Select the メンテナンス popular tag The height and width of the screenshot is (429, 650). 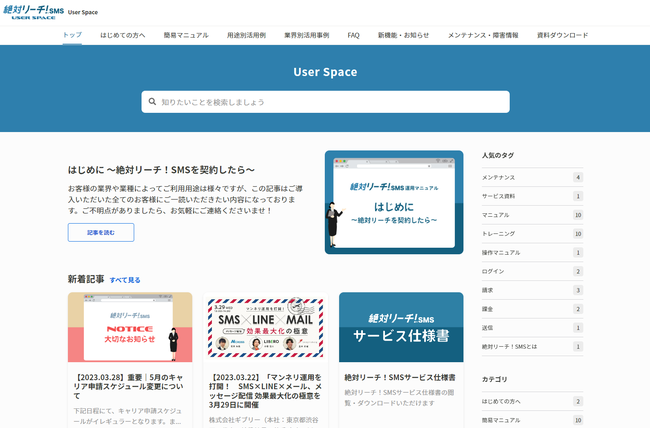tap(499, 177)
